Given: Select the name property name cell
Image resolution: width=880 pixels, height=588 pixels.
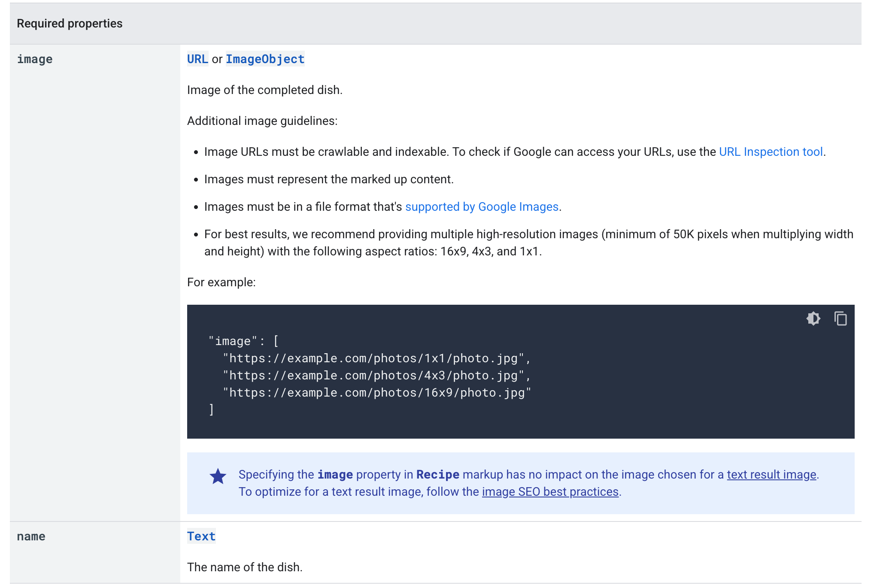Looking at the screenshot, I should [x=31, y=536].
